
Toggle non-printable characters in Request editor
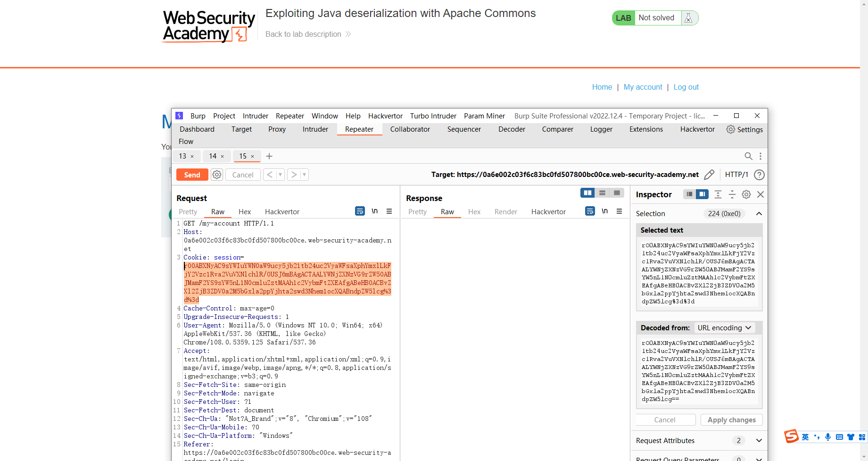point(375,211)
